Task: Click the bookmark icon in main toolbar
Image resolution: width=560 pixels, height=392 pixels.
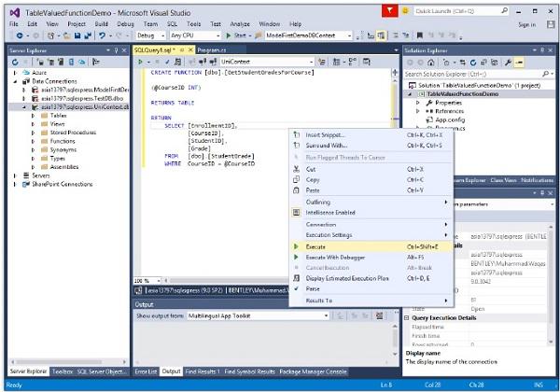Action: [x=420, y=35]
